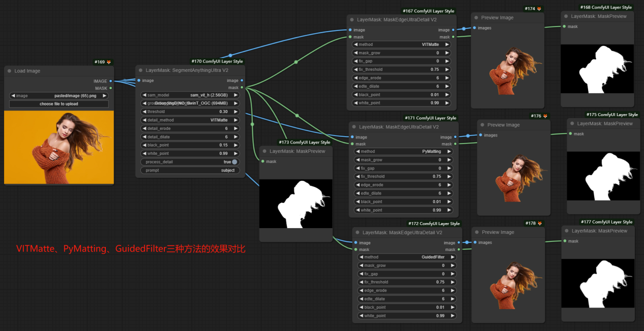Click the prompt field showing subject
Image resolution: width=644 pixels, height=331 pixels.
190,170
